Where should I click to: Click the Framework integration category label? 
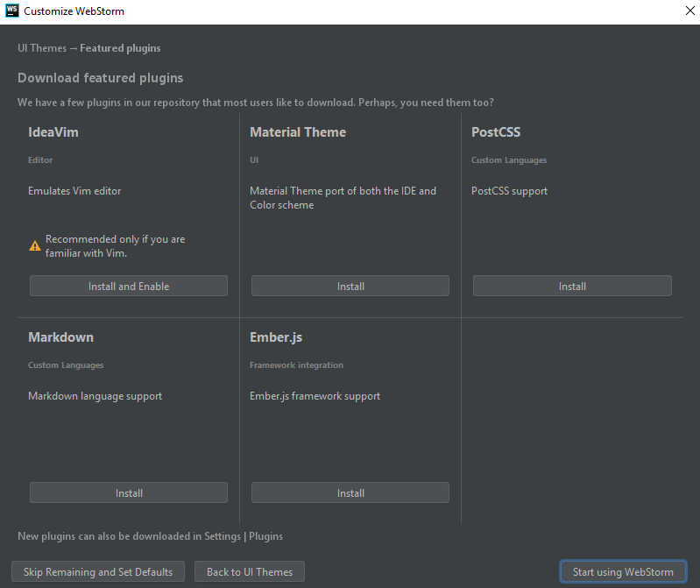point(296,365)
